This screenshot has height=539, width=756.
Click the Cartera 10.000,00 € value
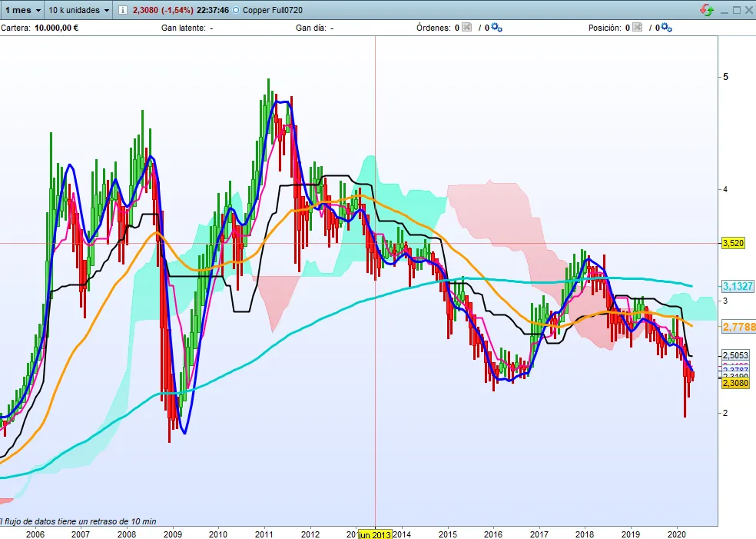click(56, 28)
